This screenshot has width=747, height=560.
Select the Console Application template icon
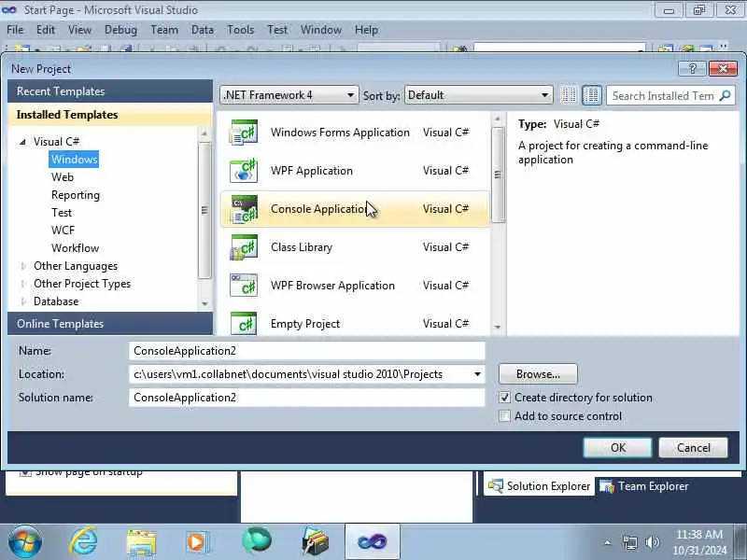244,209
